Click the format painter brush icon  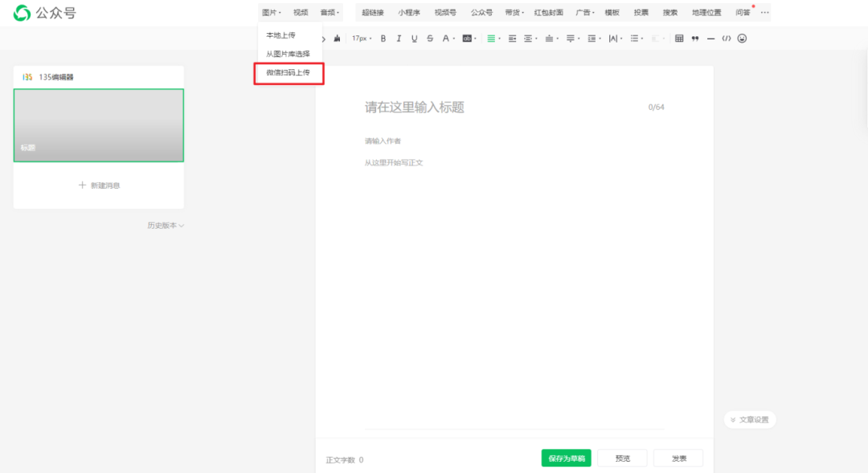click(x=337, y=39)
